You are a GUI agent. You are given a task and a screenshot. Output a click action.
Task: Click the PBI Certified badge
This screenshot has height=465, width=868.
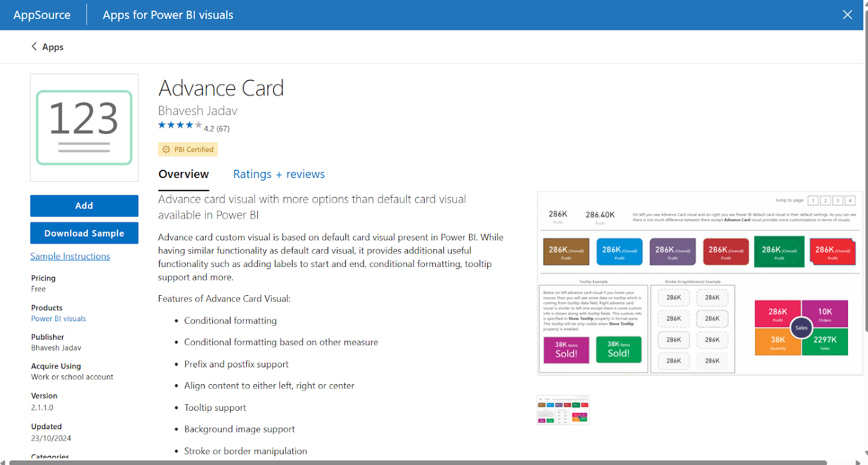(188, 149)
